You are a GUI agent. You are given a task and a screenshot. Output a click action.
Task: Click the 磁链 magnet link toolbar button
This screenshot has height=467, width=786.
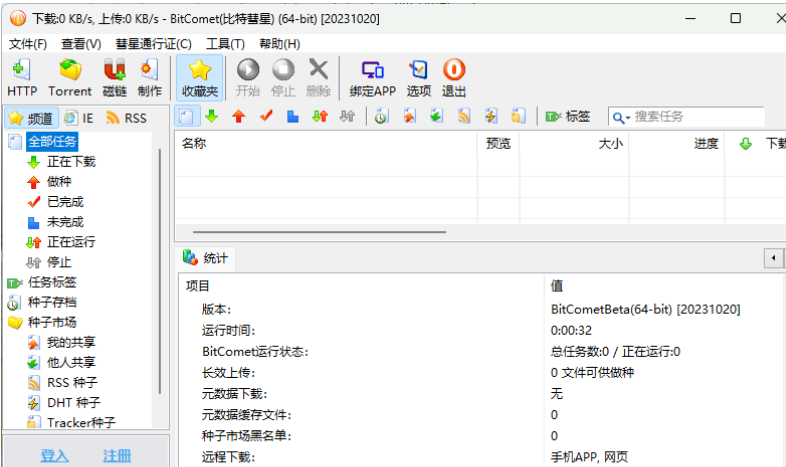pos(114,77)
